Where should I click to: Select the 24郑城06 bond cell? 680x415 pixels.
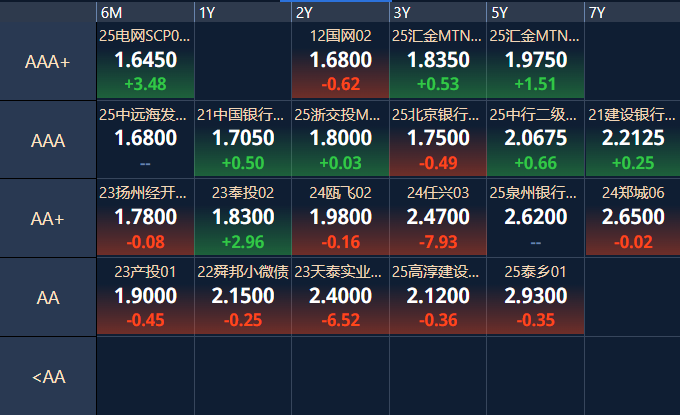click(x=632, y=218)
